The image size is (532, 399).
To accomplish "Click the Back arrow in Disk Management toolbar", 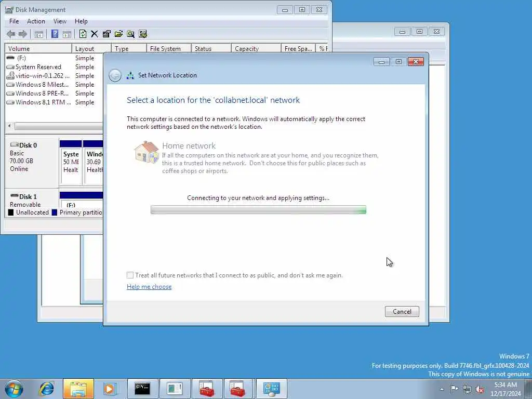I will pos(11,34).
